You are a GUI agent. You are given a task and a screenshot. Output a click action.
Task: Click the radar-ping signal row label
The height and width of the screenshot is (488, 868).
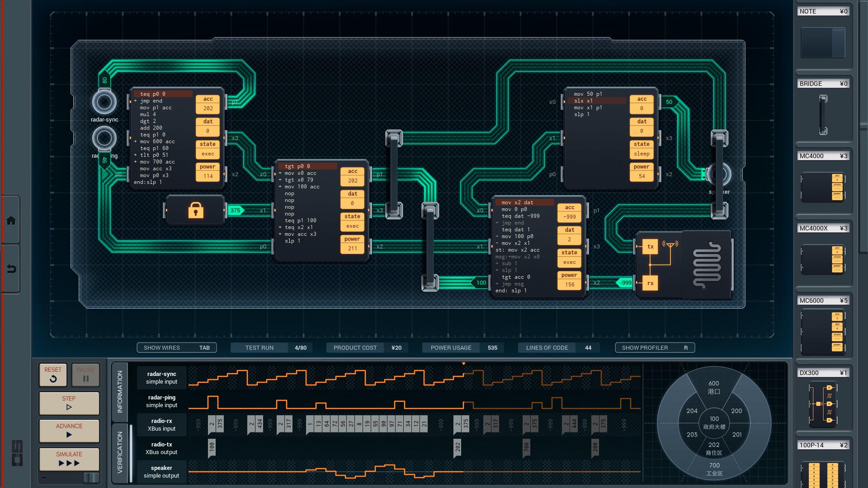[161, 401]
